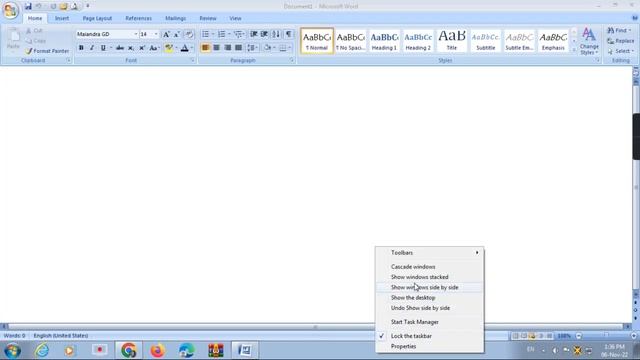Toggle underline formatting
The height and width of the screenshot is (360, 640).
103,48
